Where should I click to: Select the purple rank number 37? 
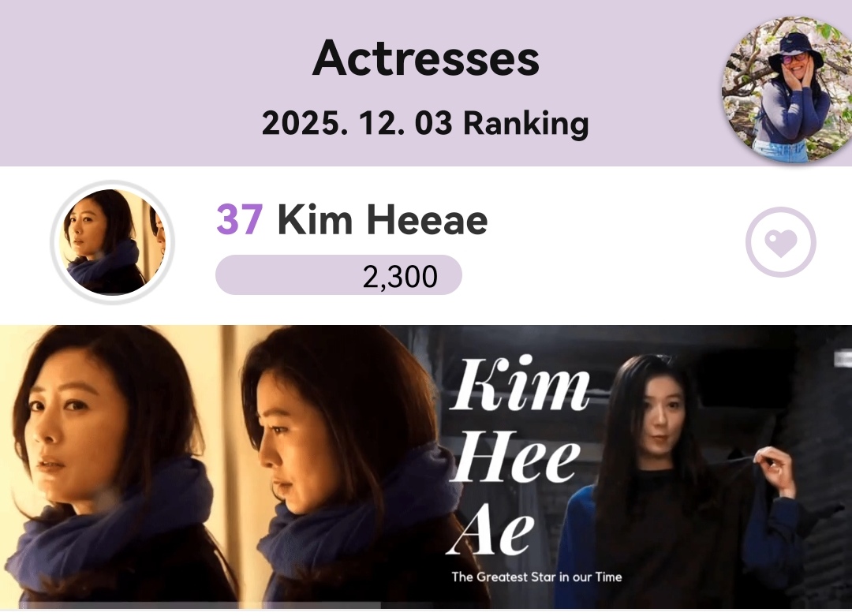(240, 220)
